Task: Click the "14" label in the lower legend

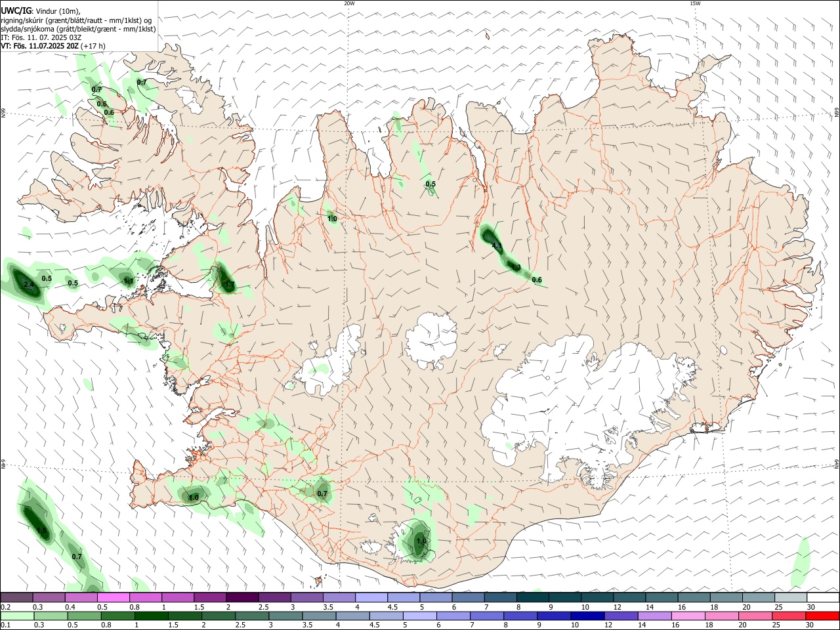Action: click(x=641, y=625)
